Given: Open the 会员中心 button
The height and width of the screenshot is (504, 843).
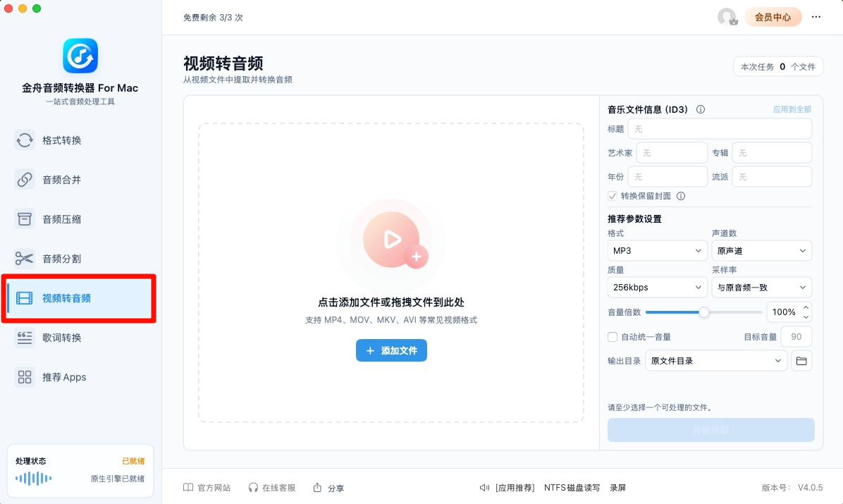Looking at the screenshot, I should point(773,17).
